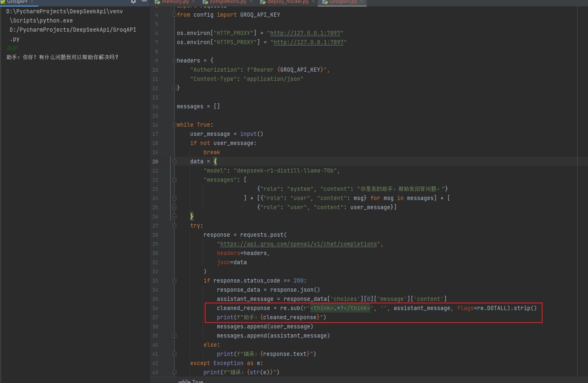
Task: Collapse the try block on line 27
Action: click(x=174, y=226)
